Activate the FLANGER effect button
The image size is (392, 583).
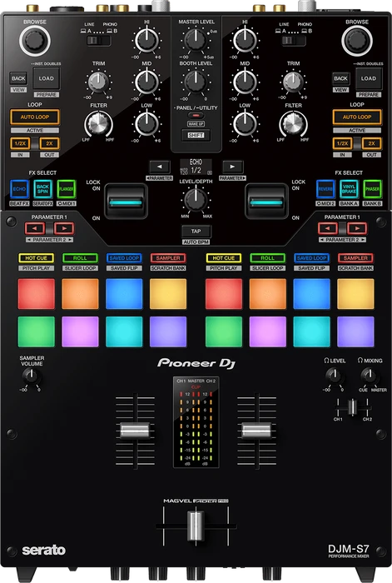(x=67, y=189)
